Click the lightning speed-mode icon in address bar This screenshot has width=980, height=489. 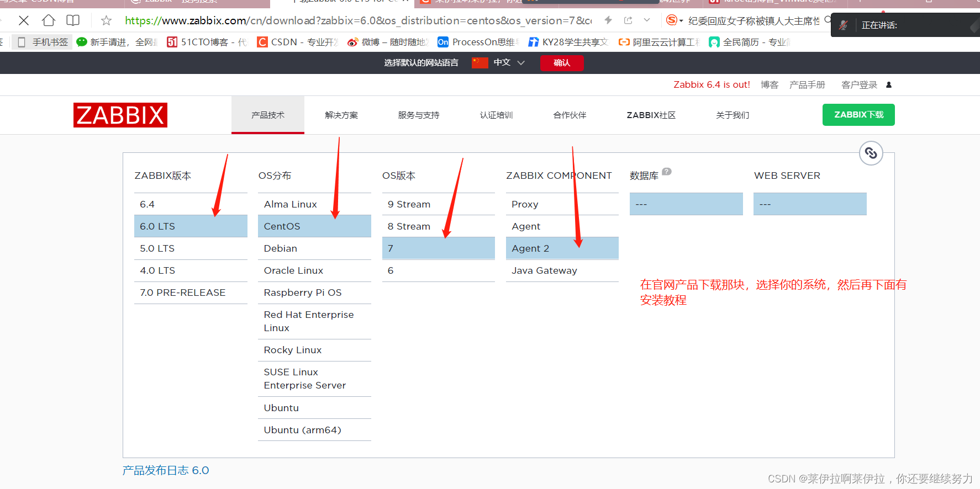608,20
